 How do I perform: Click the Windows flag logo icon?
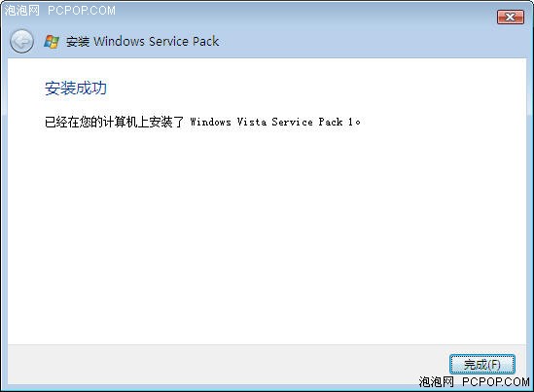(x=52, y=42)
